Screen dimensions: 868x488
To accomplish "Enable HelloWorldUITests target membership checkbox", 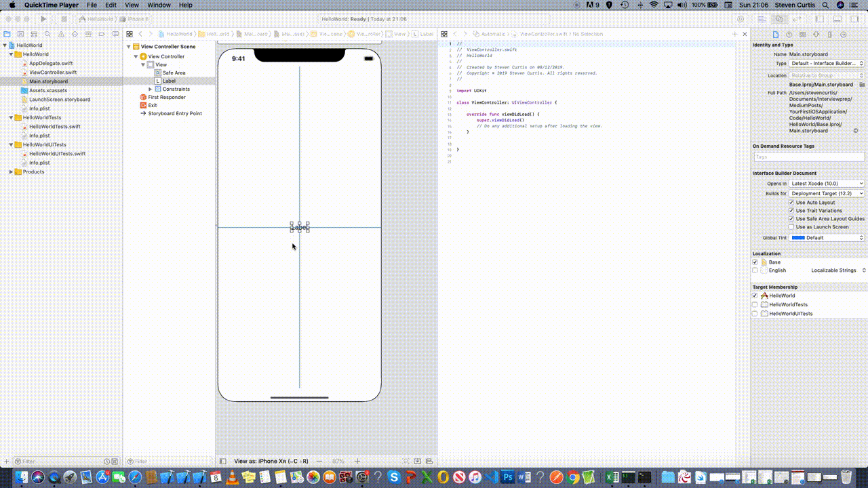I will click(755, 314).
